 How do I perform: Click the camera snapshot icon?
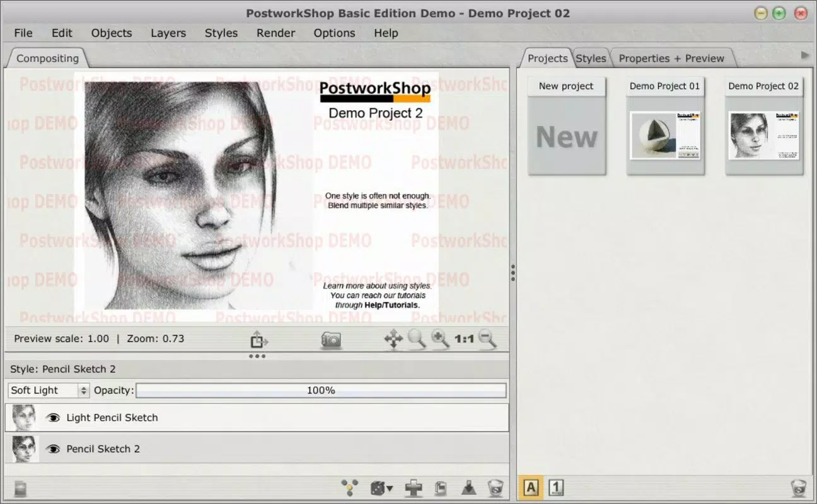[x=331, y=340]
